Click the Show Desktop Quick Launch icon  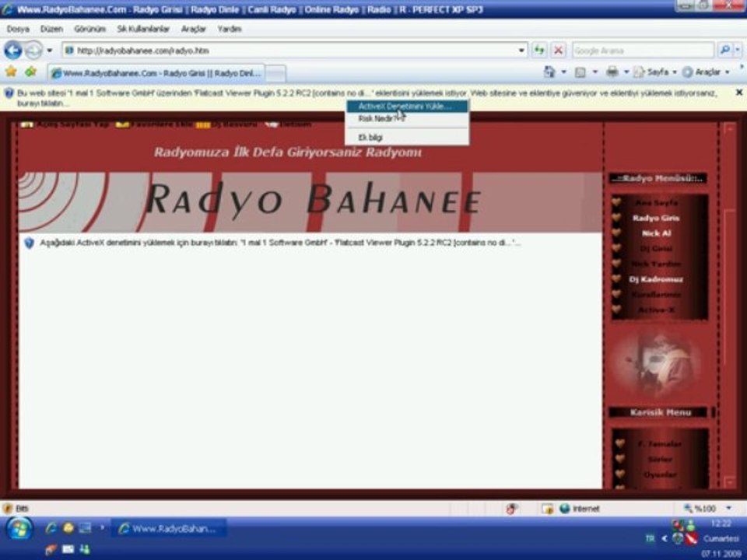(x=85, y=527)
